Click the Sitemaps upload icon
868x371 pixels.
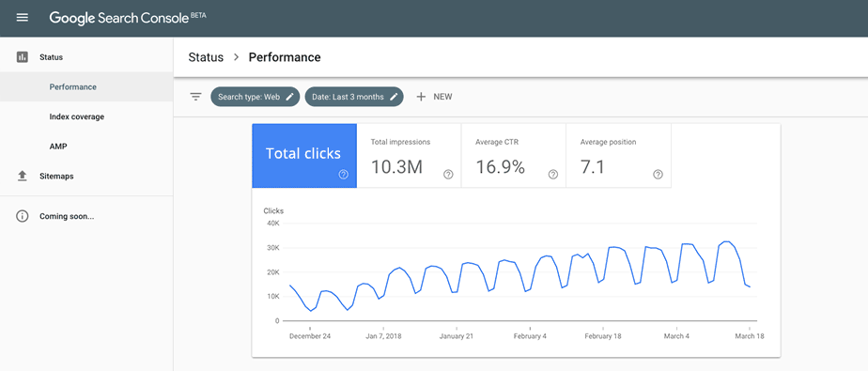[23, 176]
